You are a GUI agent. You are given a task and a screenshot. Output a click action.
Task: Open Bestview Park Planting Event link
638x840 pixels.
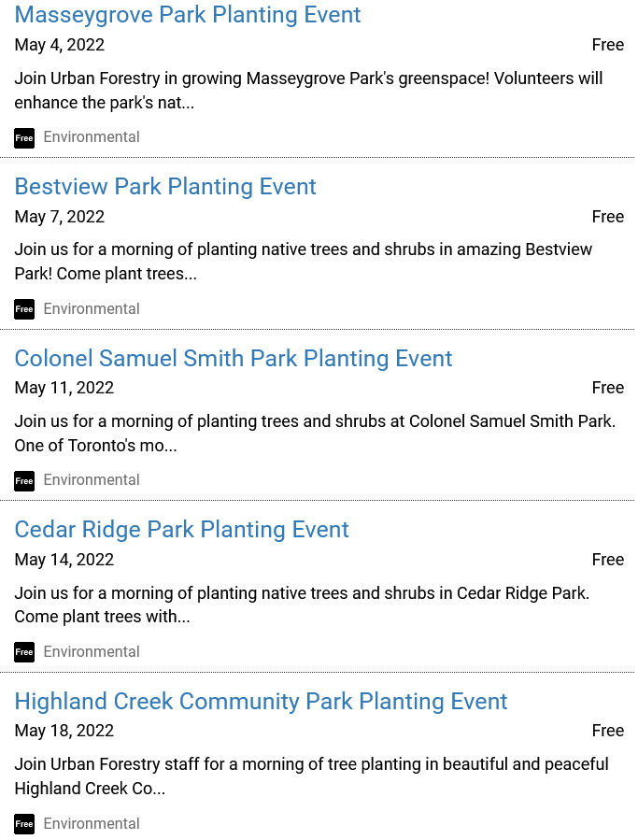[165, 187]
